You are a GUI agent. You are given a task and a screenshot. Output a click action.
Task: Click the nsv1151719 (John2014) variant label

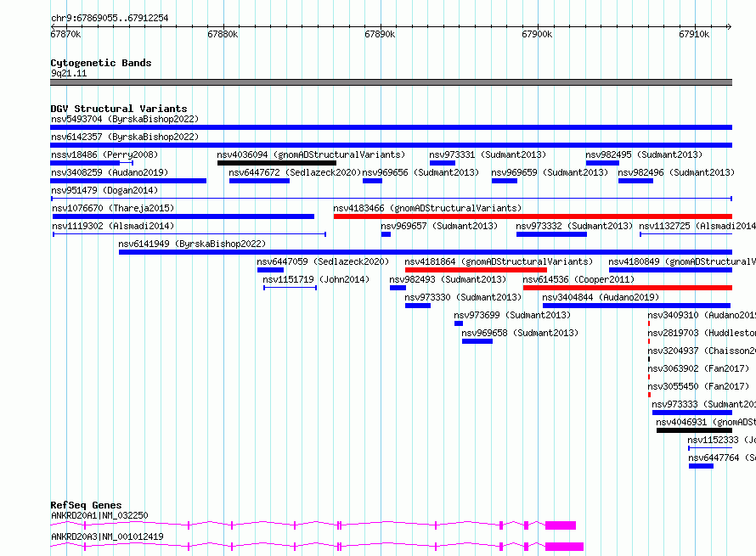tap(316, 279)
